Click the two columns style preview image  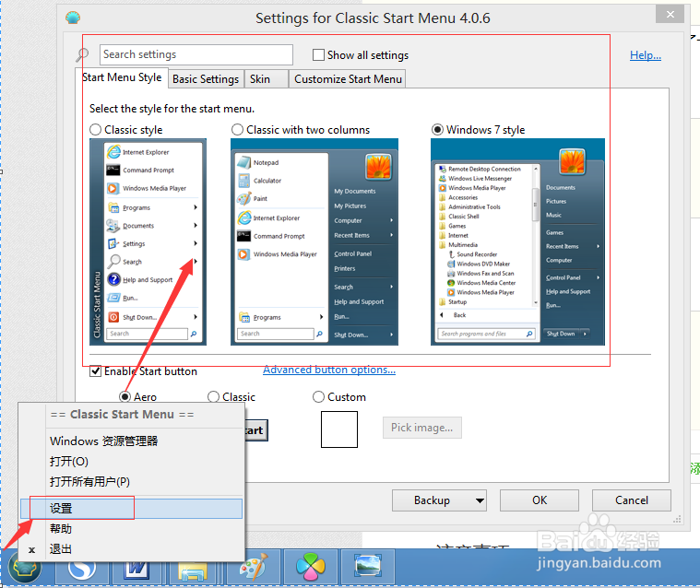coord(314,241)
